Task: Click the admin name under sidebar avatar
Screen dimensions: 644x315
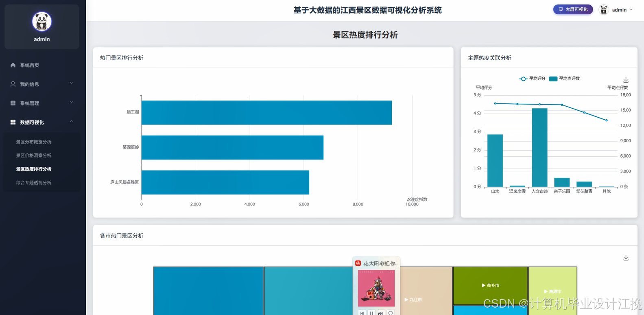Action: (42, 39)
